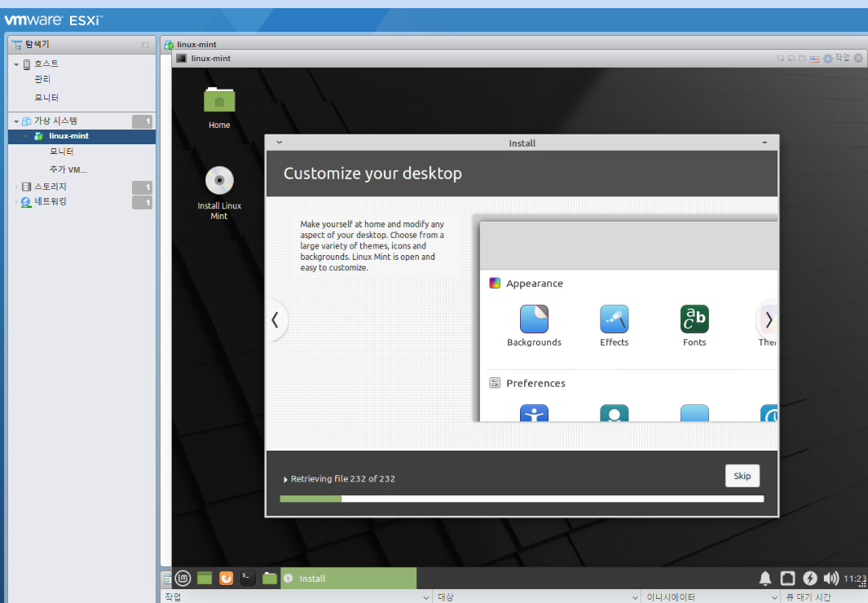The height and width of the screenshot is (603, 868).
Task: Click the installation progress bar
Action: (522, 499)
